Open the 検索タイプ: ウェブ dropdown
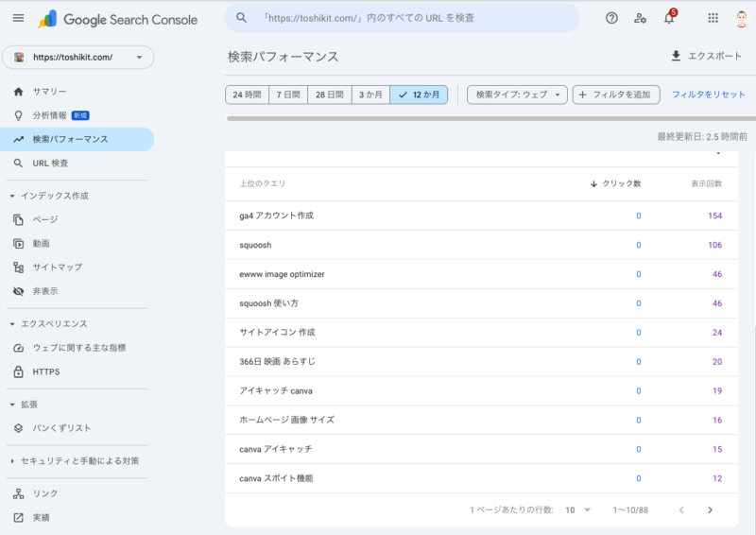 click(517, 95)
